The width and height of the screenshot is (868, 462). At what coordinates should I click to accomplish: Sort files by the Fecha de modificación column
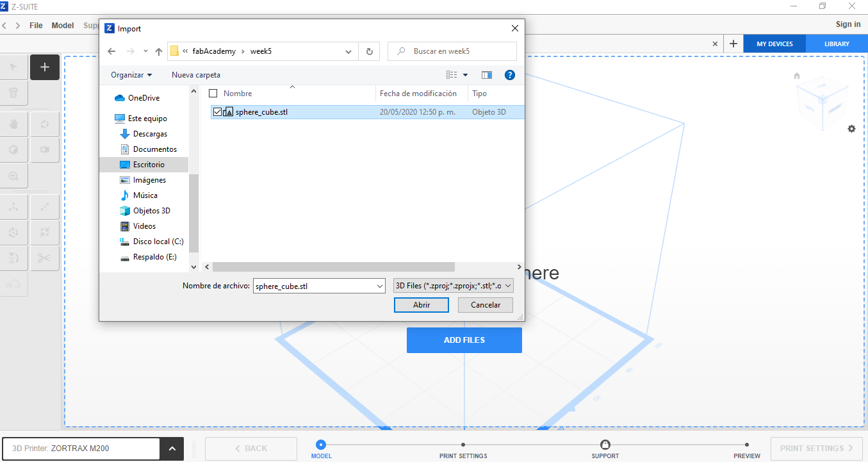[418, 94]
